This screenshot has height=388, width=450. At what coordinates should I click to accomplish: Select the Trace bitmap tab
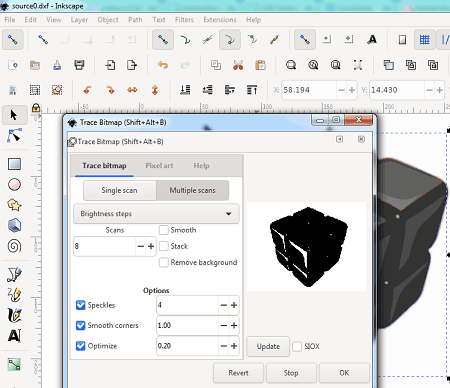point(104,166)
